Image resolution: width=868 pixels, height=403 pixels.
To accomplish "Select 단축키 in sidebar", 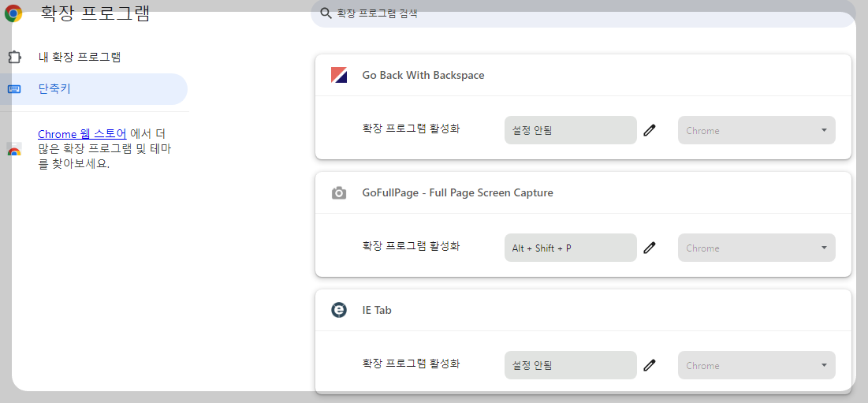I will pos(94,89).
